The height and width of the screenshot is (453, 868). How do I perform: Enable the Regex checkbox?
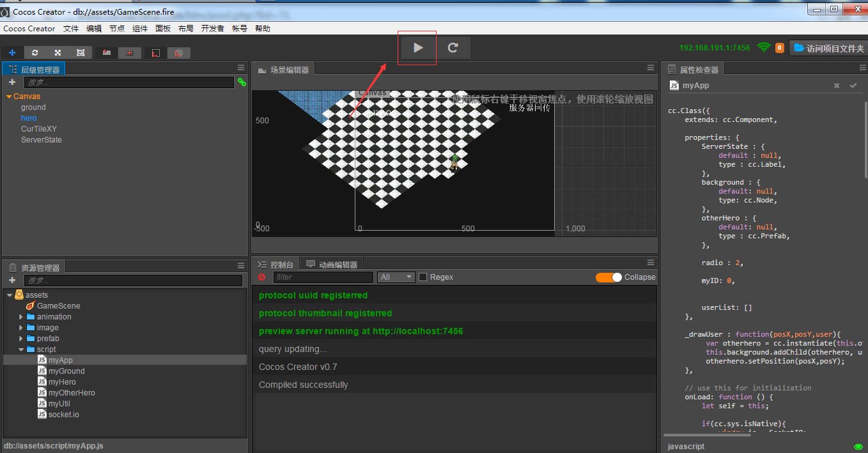(422, 277)
